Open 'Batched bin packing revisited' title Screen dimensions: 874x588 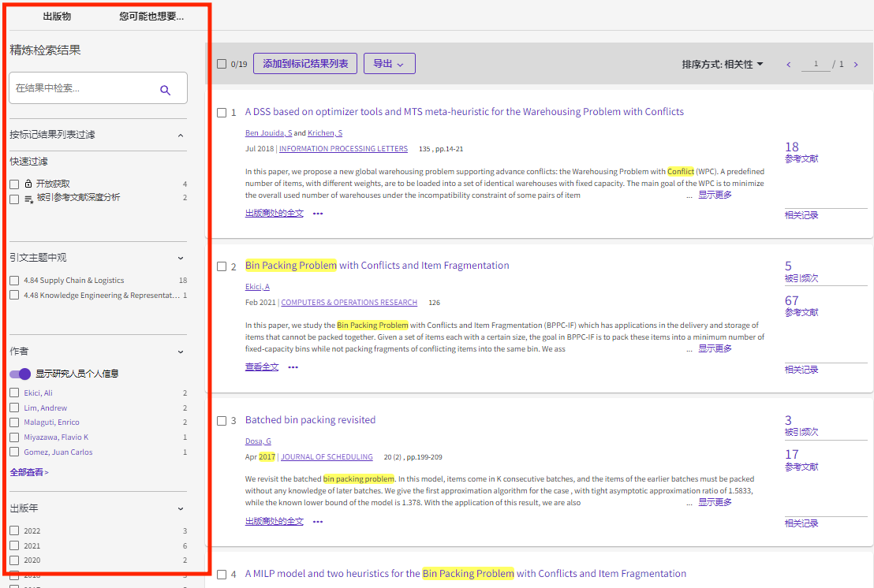coord(311,419)
